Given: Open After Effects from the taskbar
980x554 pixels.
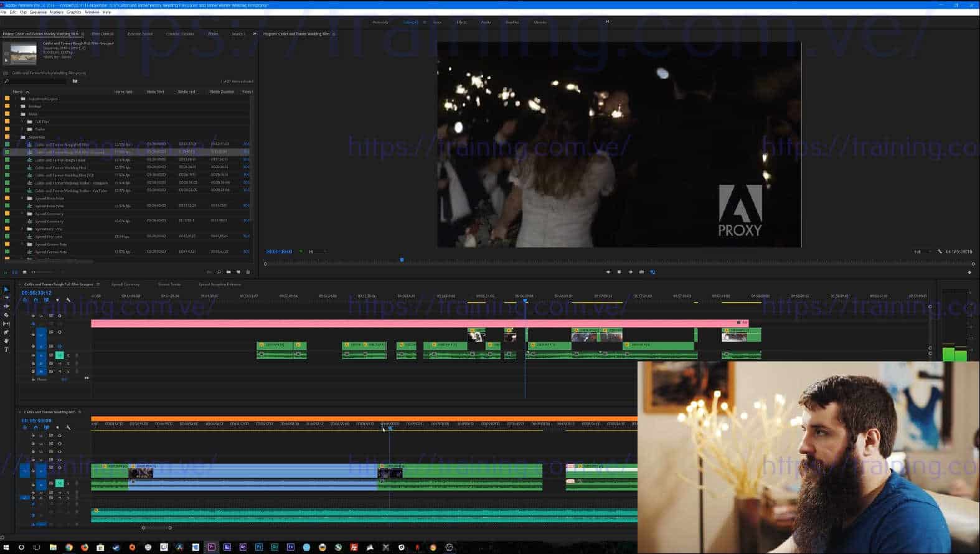Looking at the screenshot, I should (243, 547).
